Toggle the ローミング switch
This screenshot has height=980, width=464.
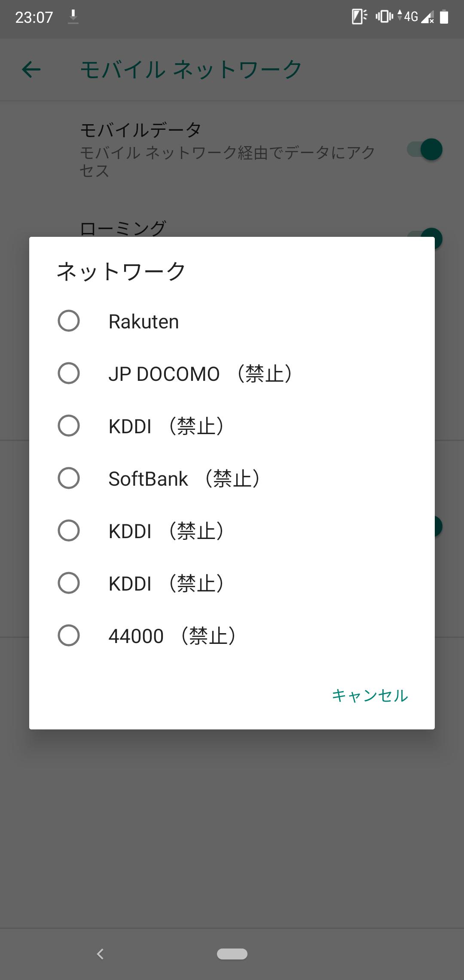pos(425,234)
